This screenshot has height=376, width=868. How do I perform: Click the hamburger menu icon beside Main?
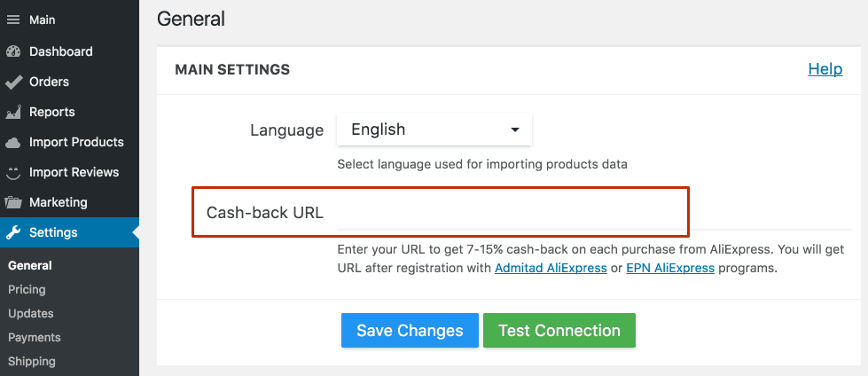[x=12, y=20]
